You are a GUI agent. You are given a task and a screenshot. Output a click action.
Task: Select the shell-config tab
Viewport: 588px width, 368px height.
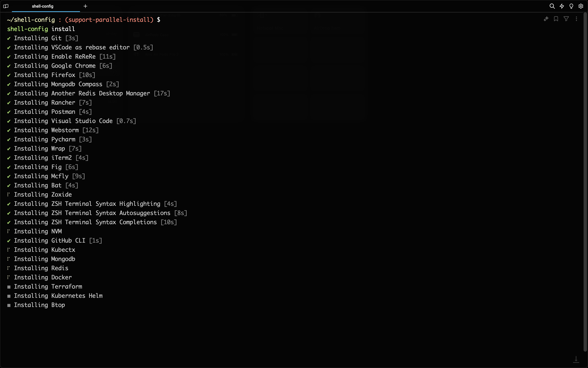pos(46,6)
